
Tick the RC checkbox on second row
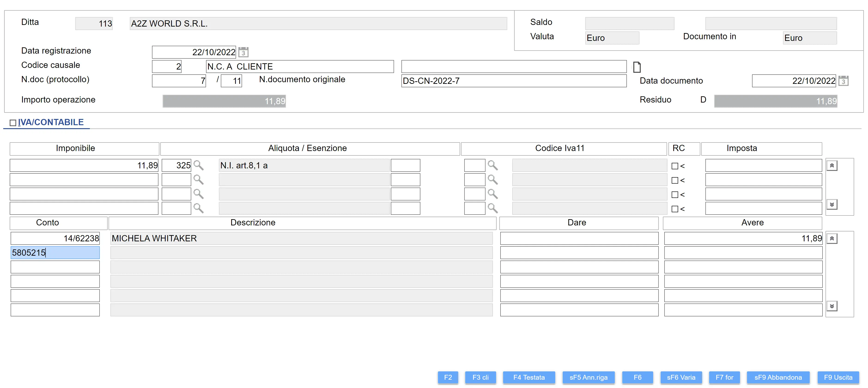tap(675, 181)
